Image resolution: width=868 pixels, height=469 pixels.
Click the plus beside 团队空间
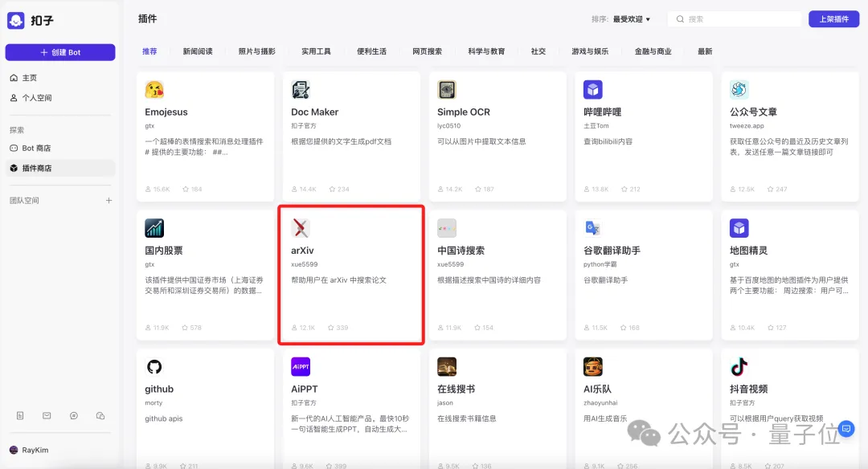tap(109, 200)
